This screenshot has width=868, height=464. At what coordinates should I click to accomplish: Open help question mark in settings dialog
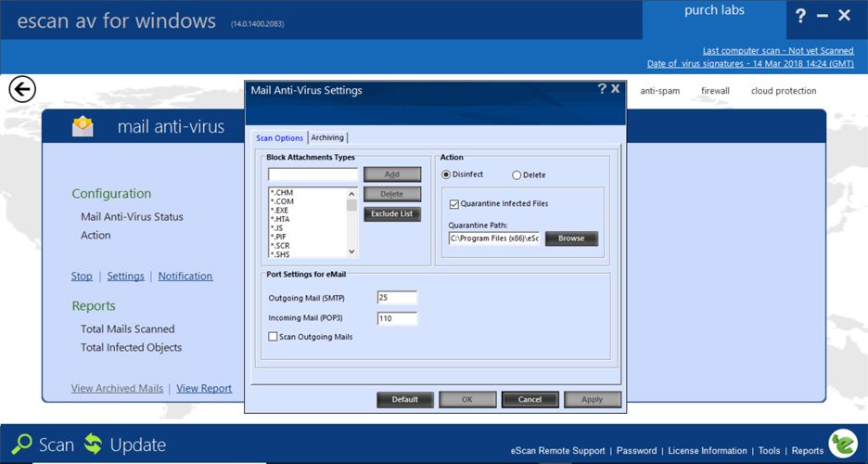coord(602,88)
